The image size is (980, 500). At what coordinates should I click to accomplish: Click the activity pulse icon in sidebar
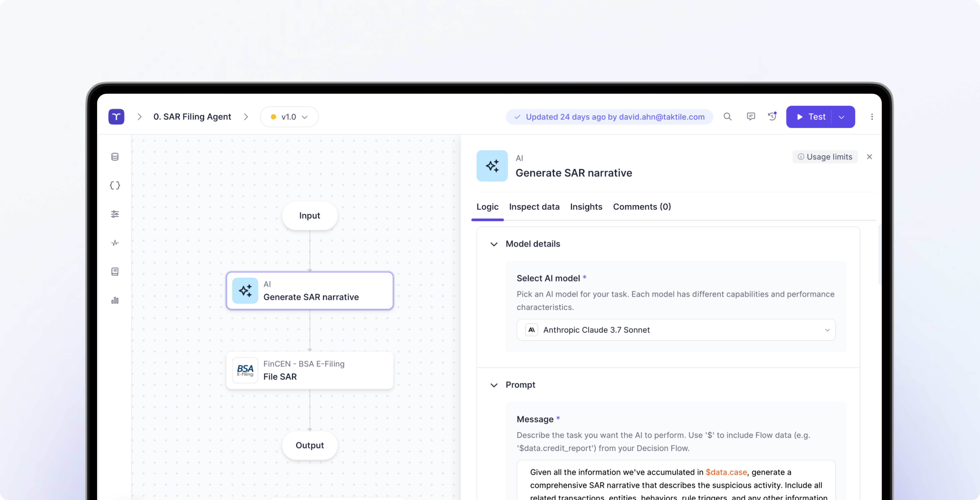click(115, 243)
